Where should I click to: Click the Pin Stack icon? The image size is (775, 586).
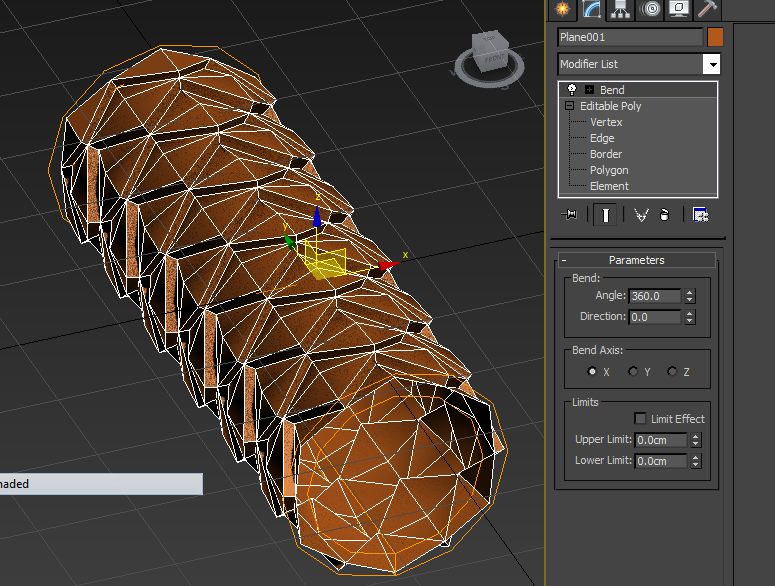(571, 215)
